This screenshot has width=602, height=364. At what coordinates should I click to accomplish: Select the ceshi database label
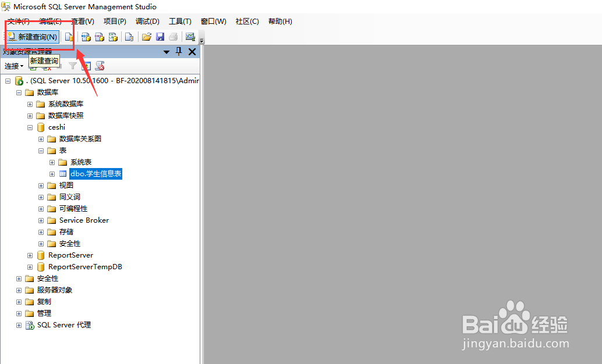[x=56, y=127]
